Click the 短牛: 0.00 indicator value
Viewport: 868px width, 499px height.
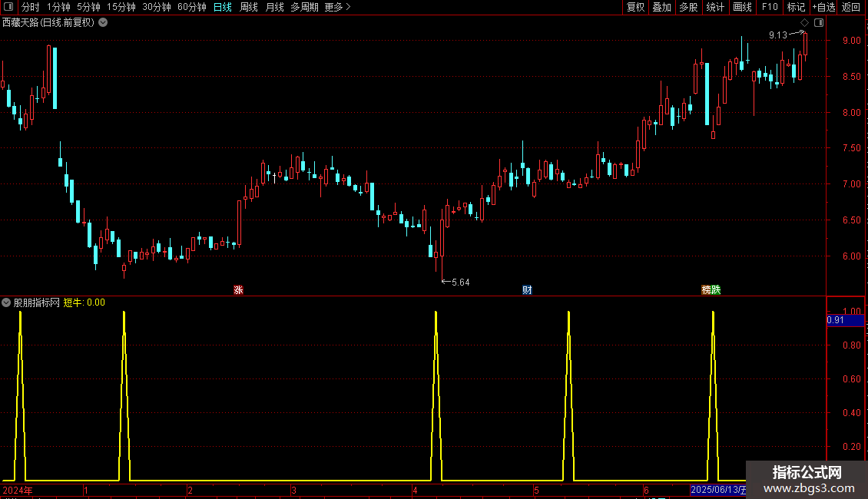[x=84, y=302]
